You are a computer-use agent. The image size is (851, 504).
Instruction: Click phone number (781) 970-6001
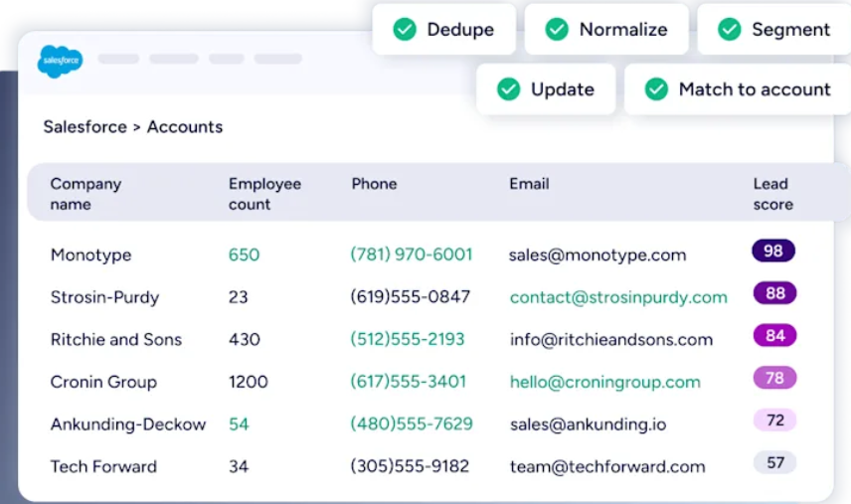(x=412, y=254)
